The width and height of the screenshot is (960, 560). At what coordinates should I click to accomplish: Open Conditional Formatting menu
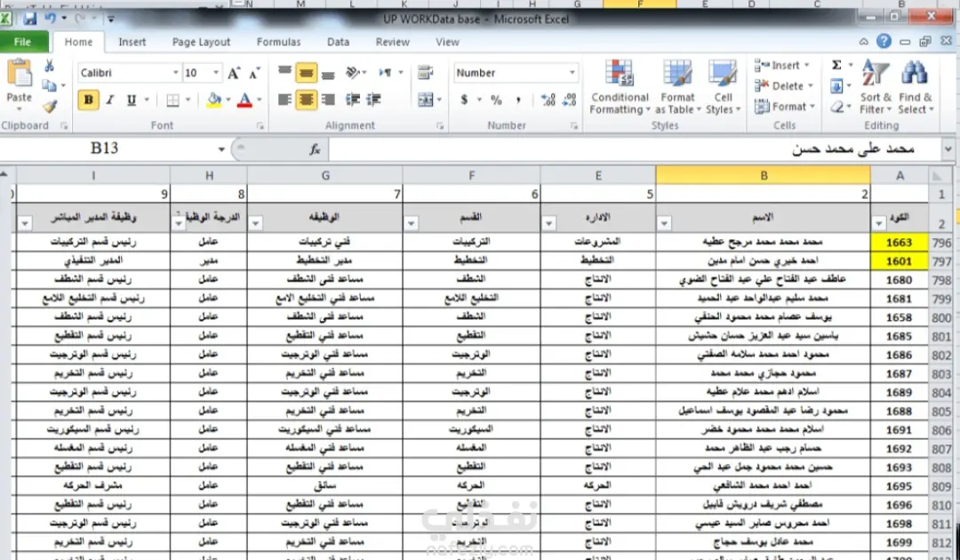click(620, 87)
